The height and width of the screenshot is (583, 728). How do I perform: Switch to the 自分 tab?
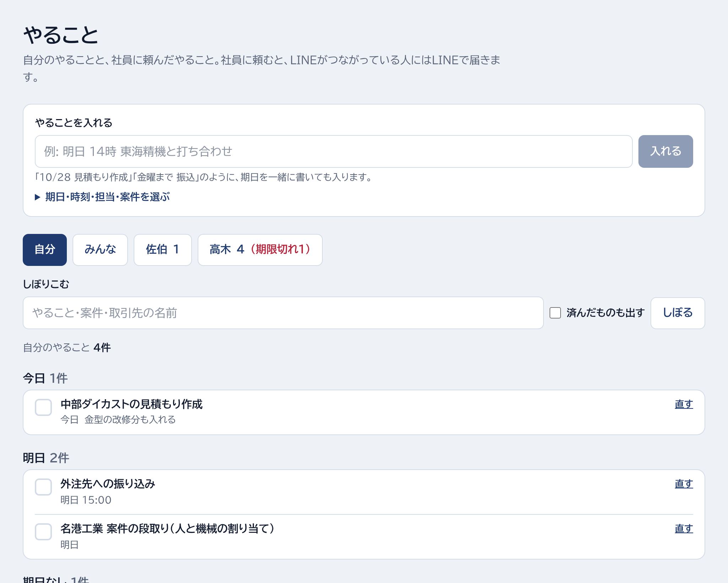pyautogui.click(x=45, y=250)
